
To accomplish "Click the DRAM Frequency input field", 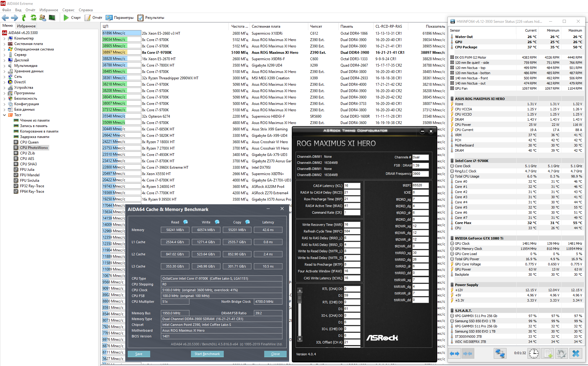I will [420, 174].
